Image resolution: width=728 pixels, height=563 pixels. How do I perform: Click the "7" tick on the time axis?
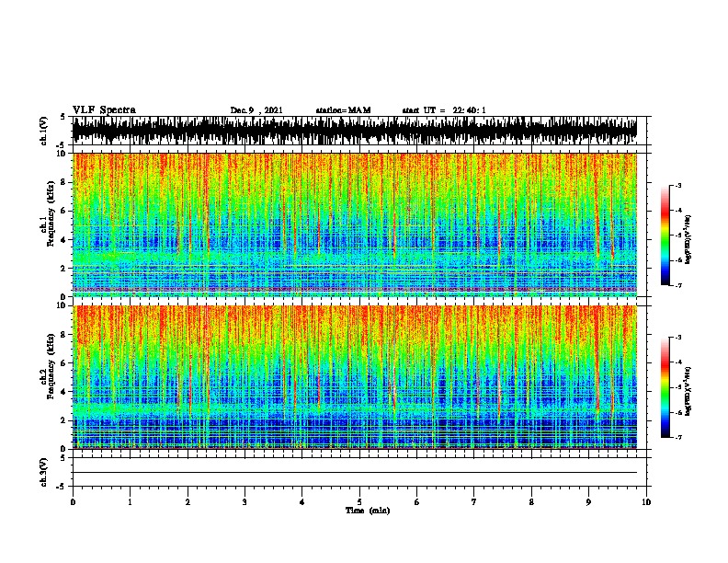click(x=474, y=502)
